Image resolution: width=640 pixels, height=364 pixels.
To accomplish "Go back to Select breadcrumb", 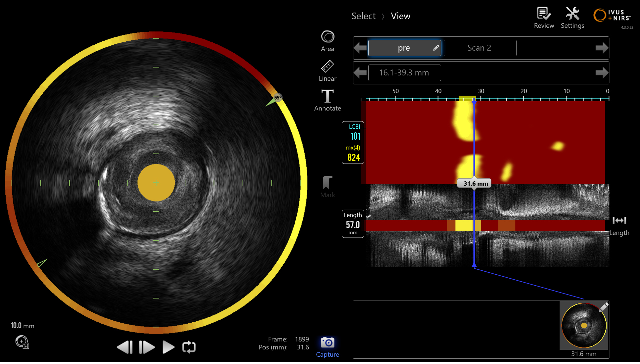I will pos(363,16).
